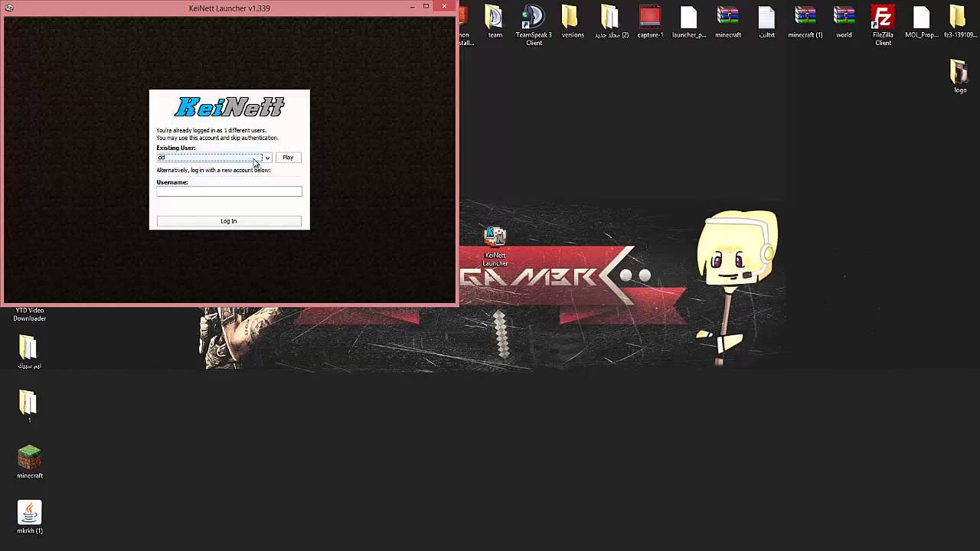
Task: Focus the Username input field
Action: pos(229,191)
